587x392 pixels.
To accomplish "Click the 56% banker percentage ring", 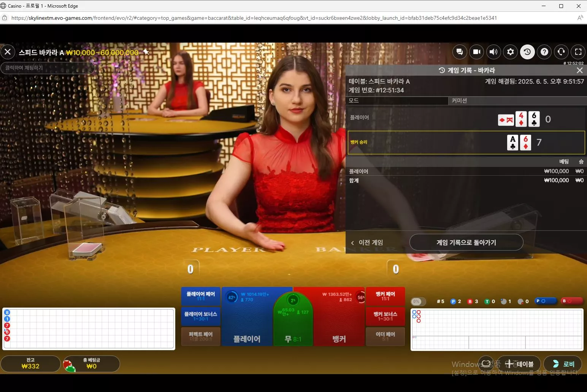I will click(x=360, y=297).
